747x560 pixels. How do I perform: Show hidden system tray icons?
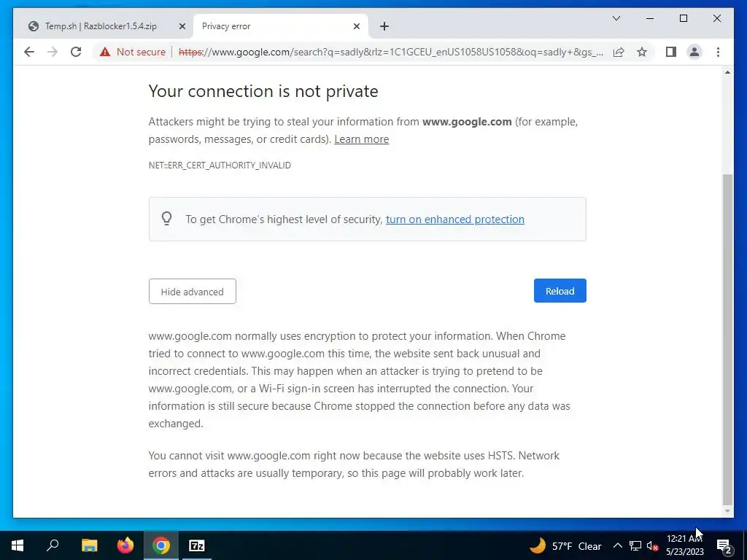click(x=617, y=545)
